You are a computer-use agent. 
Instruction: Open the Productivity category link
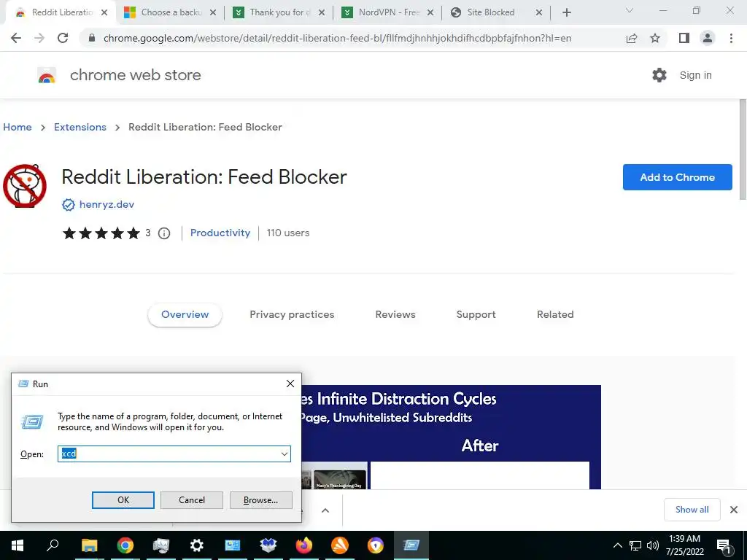coord(220,233)
